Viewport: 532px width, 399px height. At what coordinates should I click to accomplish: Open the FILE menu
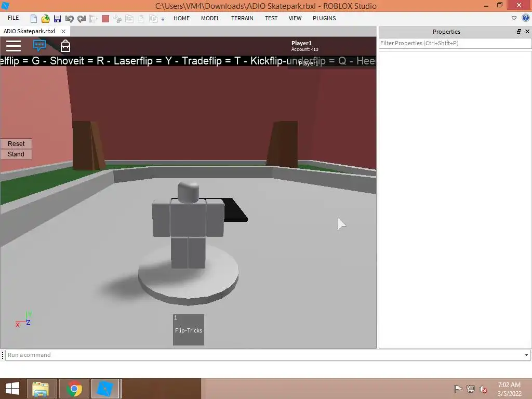13,18
